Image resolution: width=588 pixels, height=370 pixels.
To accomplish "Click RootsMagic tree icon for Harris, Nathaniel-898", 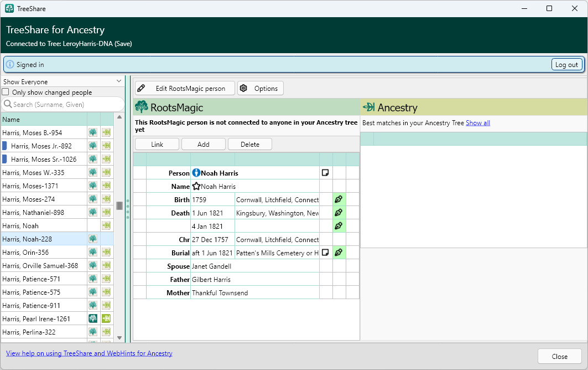I will (92, 212).
